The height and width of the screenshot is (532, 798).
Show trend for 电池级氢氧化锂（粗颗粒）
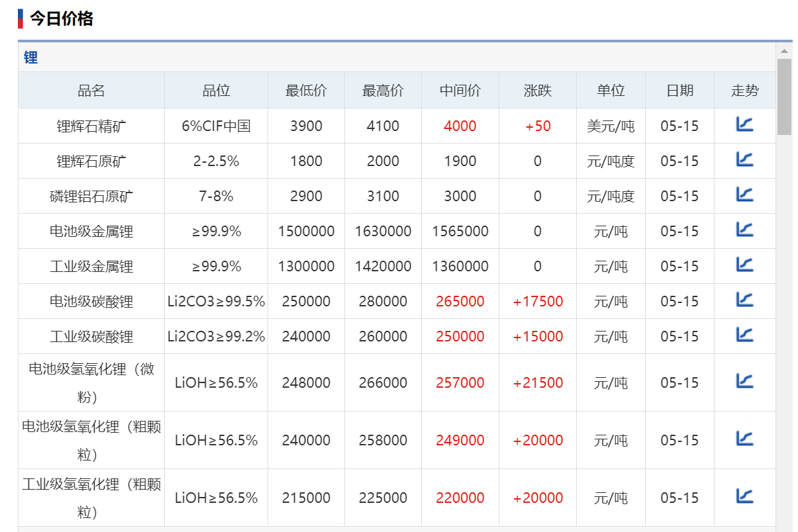tap(744, 439)
